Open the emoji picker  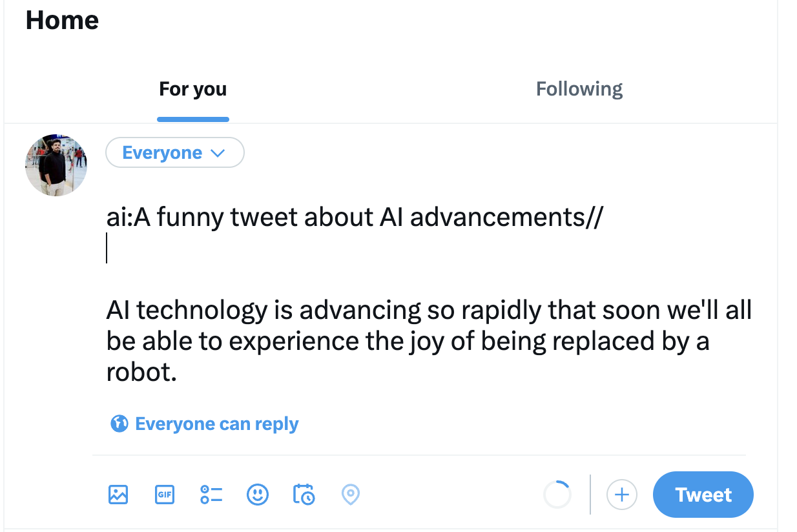[258, 495]
